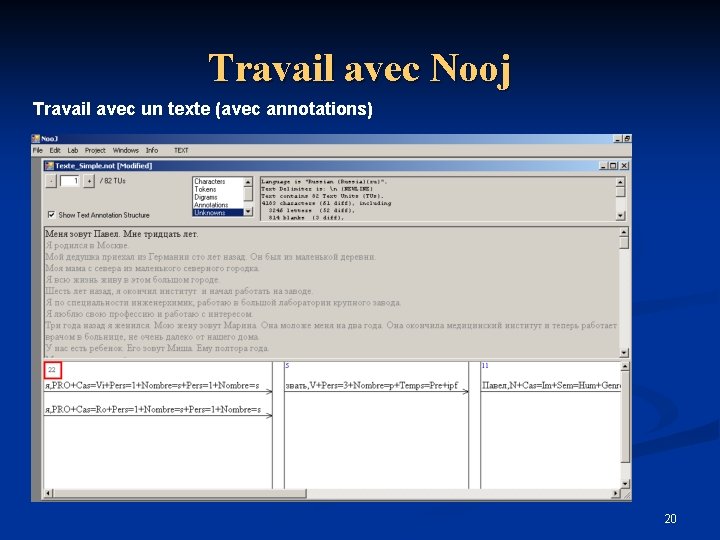Screen dimensions: 720x540
Task: Open the TEXT menu
Action: [x=181, y=150]
